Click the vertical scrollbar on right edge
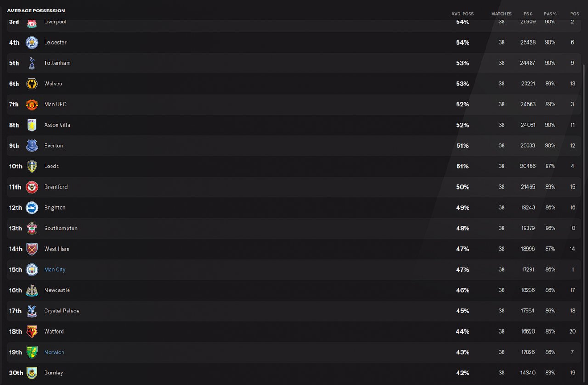The image size is (588, 385). pos(585,184)
